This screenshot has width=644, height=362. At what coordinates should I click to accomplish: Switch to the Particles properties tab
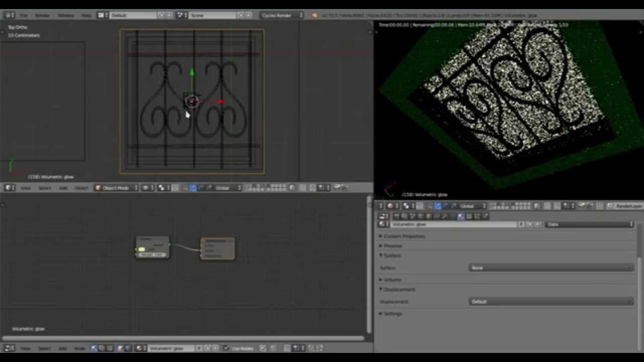click(x=477, y=216)
